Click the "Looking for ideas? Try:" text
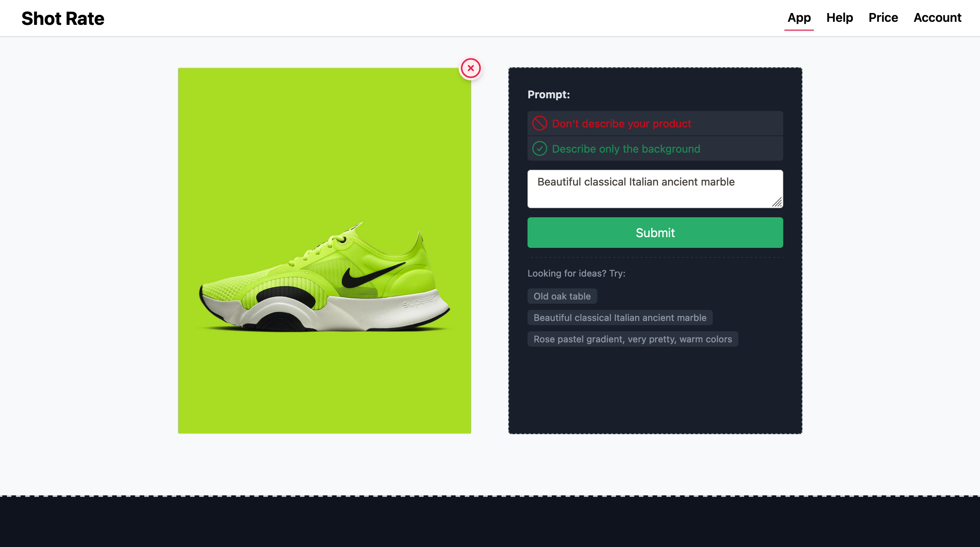The width and height of the screenshot is (980, 547). [x=576, y=273]
